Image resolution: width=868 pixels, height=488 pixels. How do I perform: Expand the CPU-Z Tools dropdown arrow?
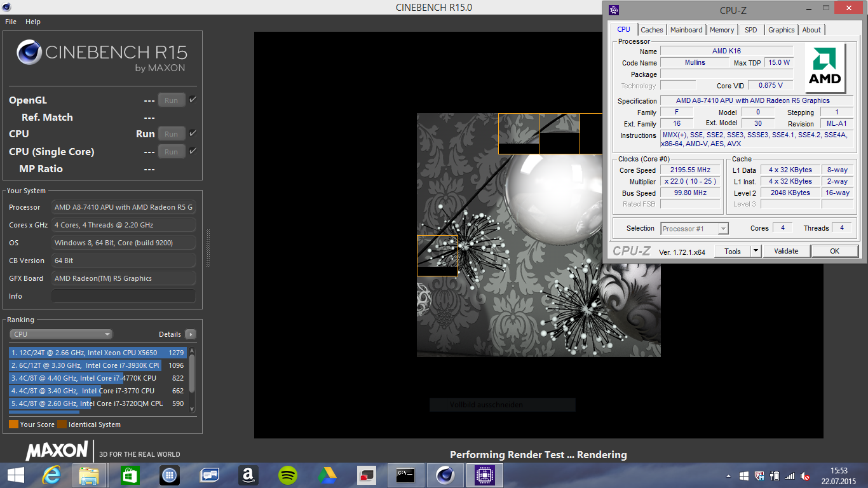click(x=756, y=251)
